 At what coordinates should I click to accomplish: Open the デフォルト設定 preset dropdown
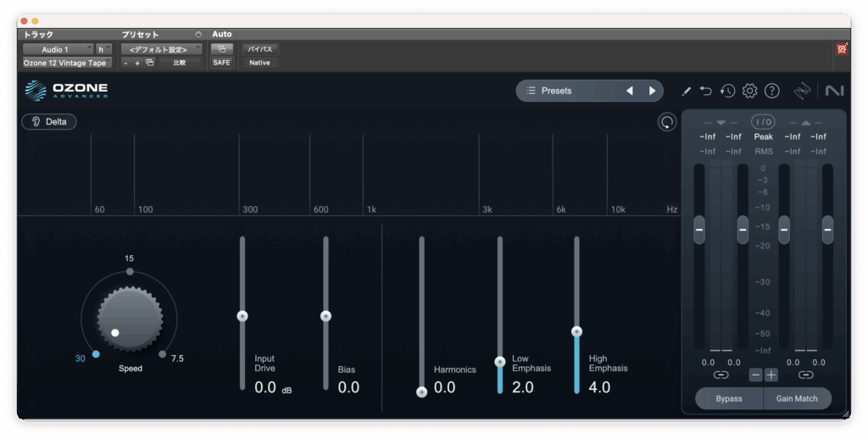161,49
